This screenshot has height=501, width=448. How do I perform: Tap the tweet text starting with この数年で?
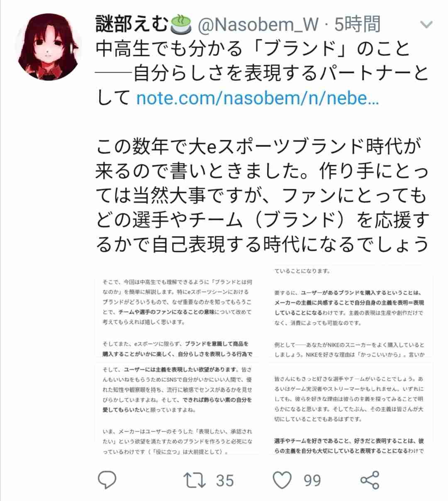tap(262, 195)
